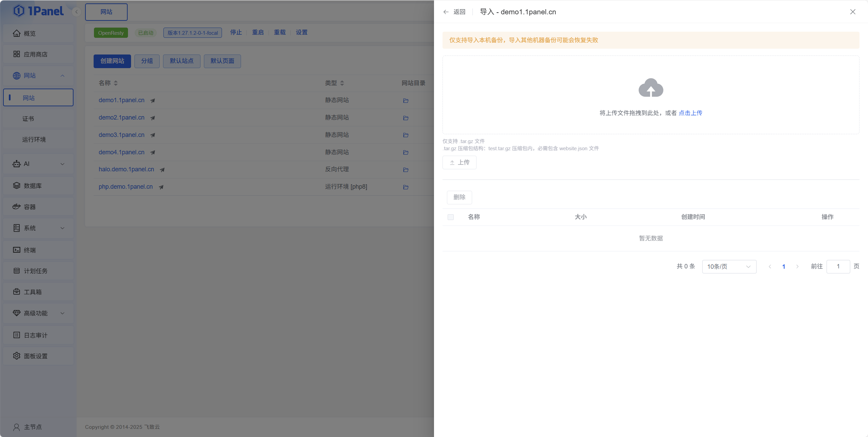This screenshot has height=437, width=868.
Task: Click the 主节点 user icon
Action: [16, 427]
